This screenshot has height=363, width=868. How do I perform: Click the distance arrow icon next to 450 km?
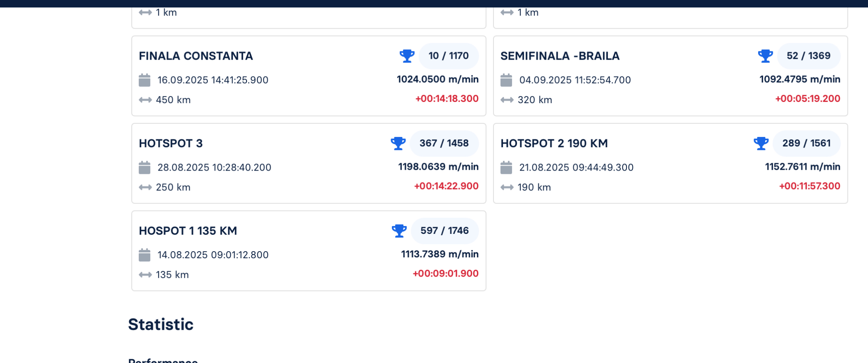point(145,100)
